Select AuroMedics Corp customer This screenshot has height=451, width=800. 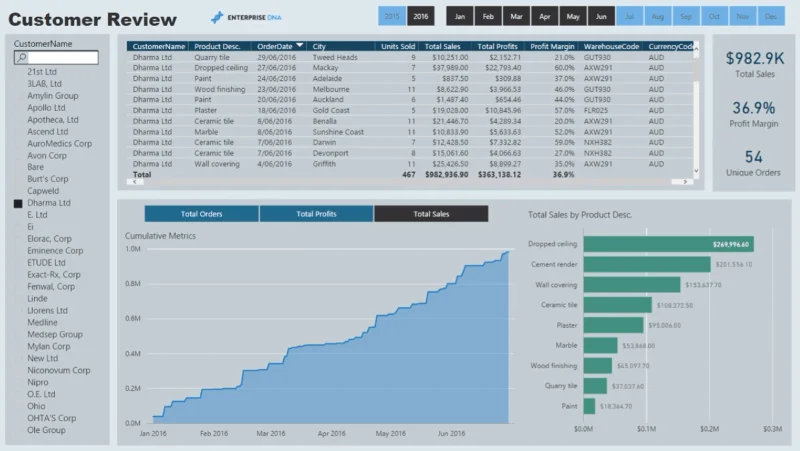pyautogui.click(x=60, y=144)
